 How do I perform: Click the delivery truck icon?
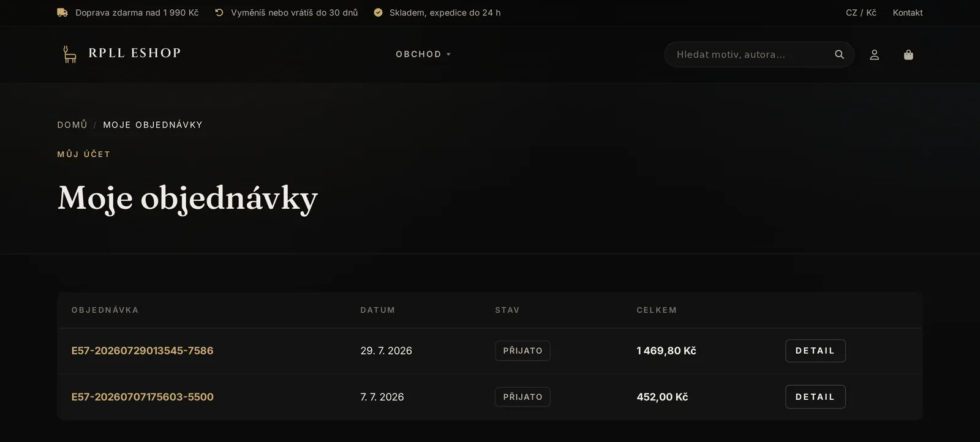tap(62, 12)
